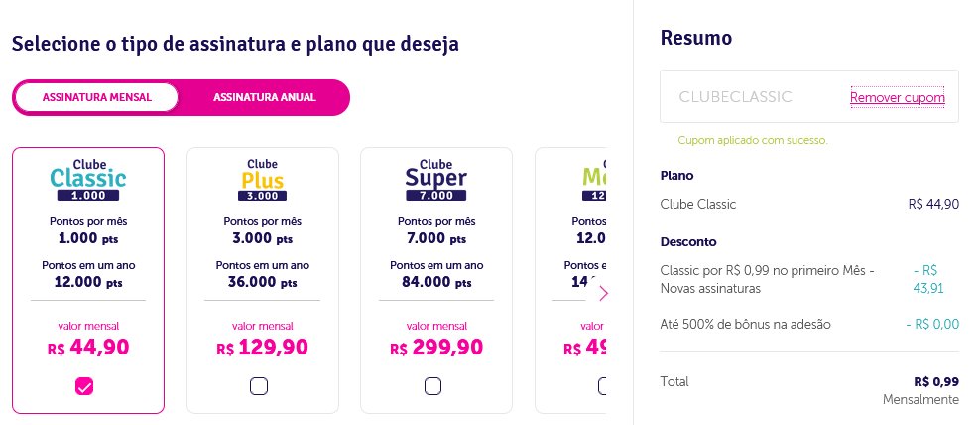Viewport: 980px width, 425px height.
Task: Click the Clube Super logo
Action: point(436,180)
